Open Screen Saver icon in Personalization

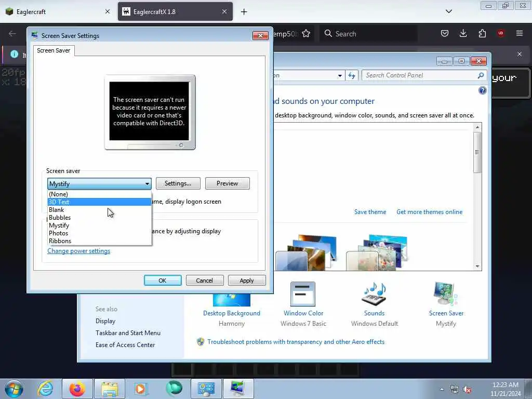(446, 294)
